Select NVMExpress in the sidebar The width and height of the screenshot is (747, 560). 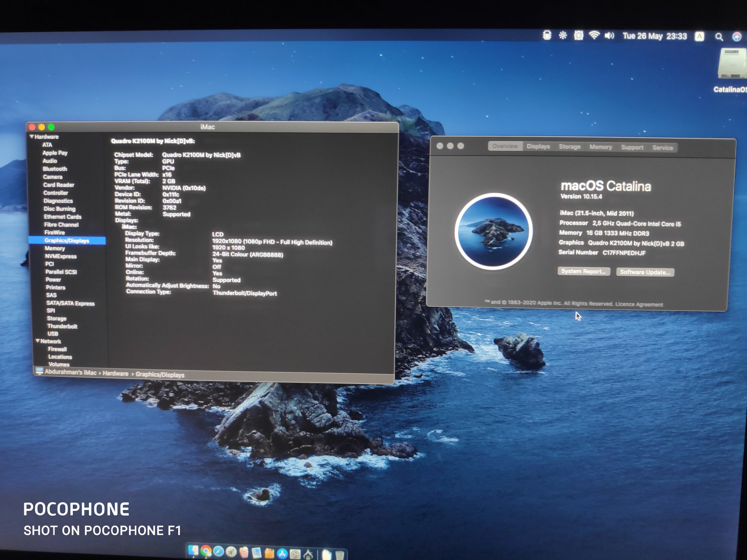tap(61, 256)
